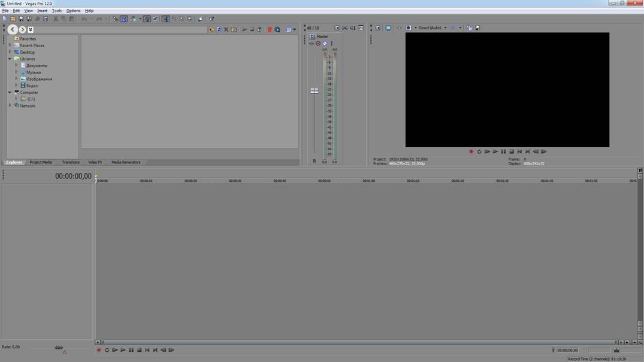Select the Zoom Edit tool
Screen dimensions: 644x362
coord(189,19)
